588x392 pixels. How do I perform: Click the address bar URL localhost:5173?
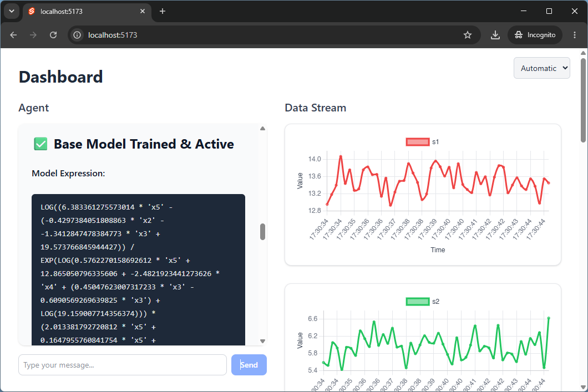pyautogui.click(x=113, y=35)
